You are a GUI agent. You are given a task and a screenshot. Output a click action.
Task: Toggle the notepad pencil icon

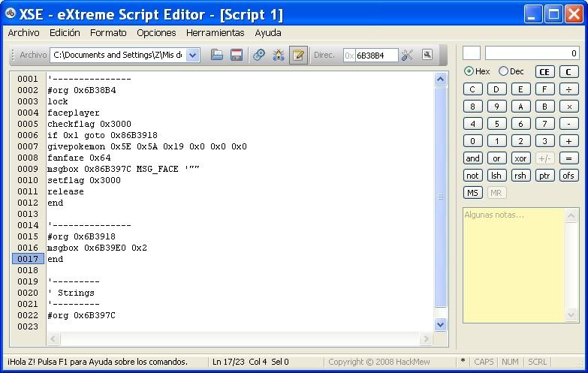click(x=298, y=55)
